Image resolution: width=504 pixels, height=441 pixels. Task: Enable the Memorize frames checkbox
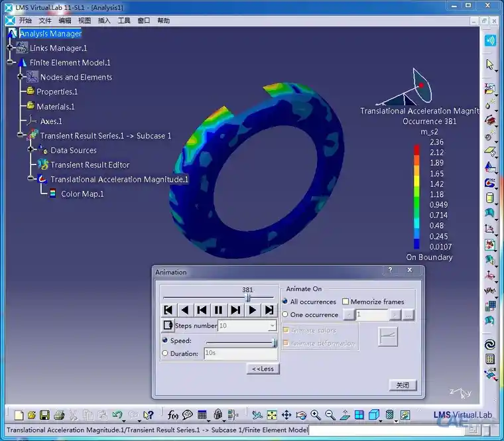point(346,302)
